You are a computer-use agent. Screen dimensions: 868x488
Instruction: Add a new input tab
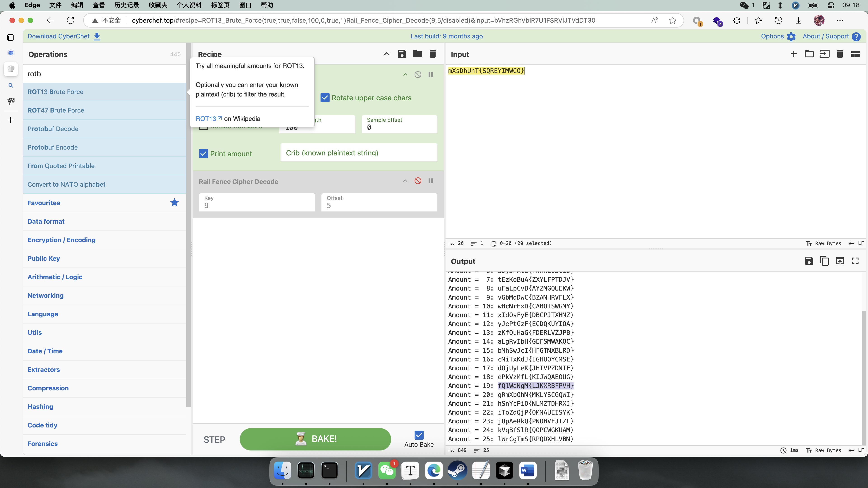794,54
